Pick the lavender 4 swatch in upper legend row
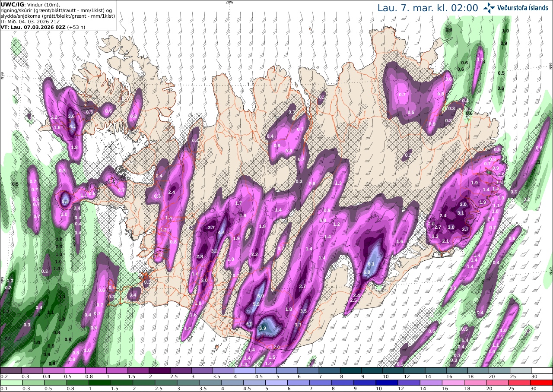The width and height of the screenshot is (553, 392). (x=245, y=370)
